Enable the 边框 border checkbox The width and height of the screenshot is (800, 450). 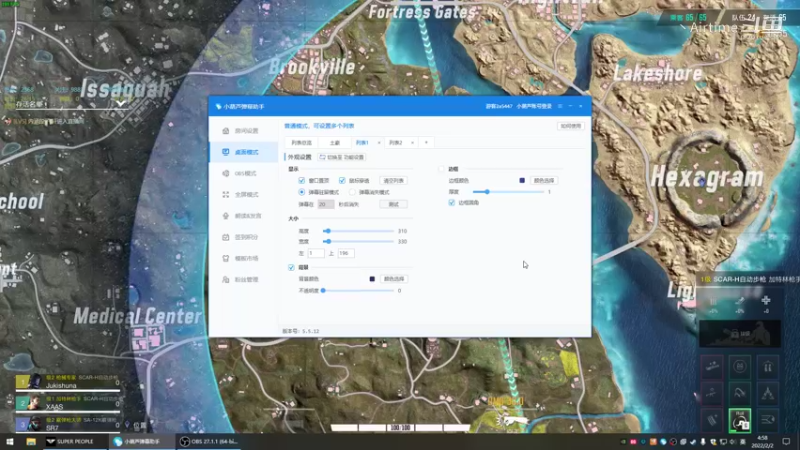[442, 169]
